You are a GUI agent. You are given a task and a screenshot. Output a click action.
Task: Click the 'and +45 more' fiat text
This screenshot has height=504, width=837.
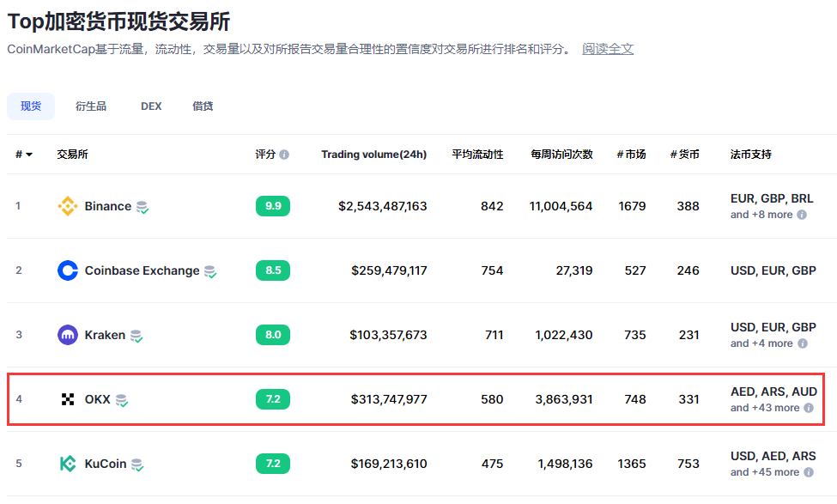764,472
